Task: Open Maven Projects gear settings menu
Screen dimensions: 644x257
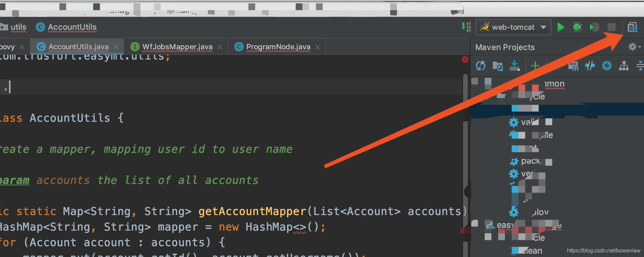Action: coord(634,47)
